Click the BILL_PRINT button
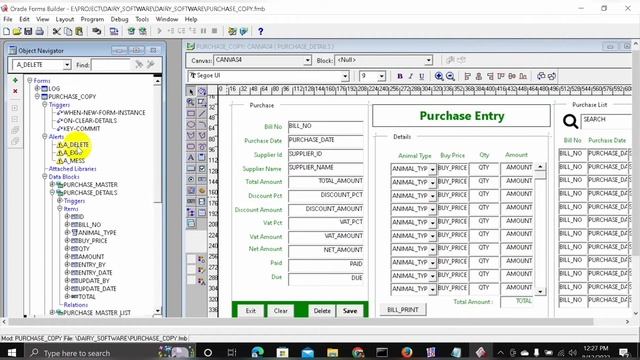 point(403,310)
